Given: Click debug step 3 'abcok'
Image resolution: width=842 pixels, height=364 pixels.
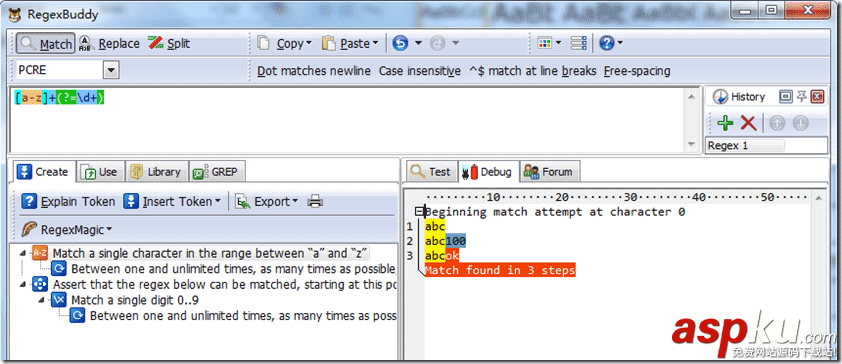Looking at the screenshot, I should 442,256.
